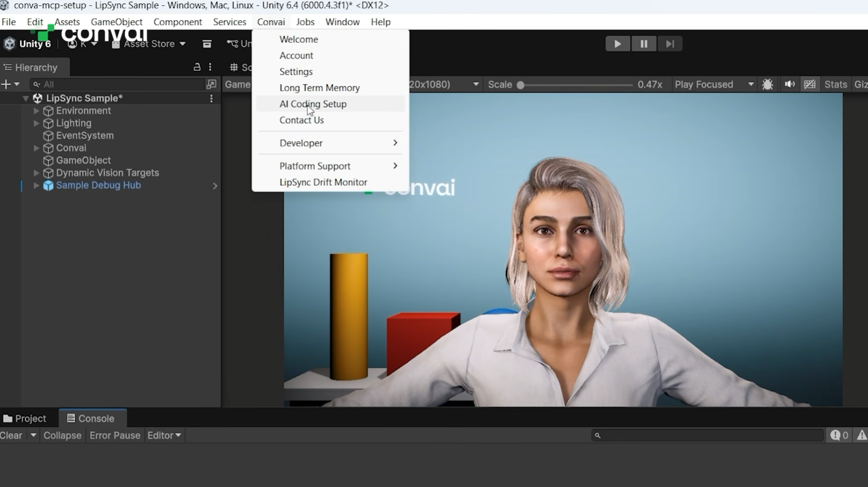Open the Asset Store dropdown
Screen dimensions: 868x487
tap(149, 44)
